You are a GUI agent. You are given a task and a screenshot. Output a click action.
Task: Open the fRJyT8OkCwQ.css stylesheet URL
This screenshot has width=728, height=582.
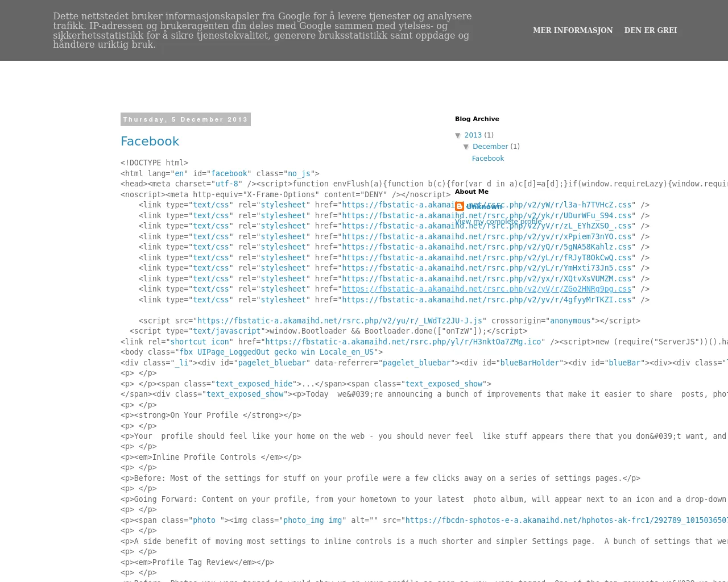point(487,257)
